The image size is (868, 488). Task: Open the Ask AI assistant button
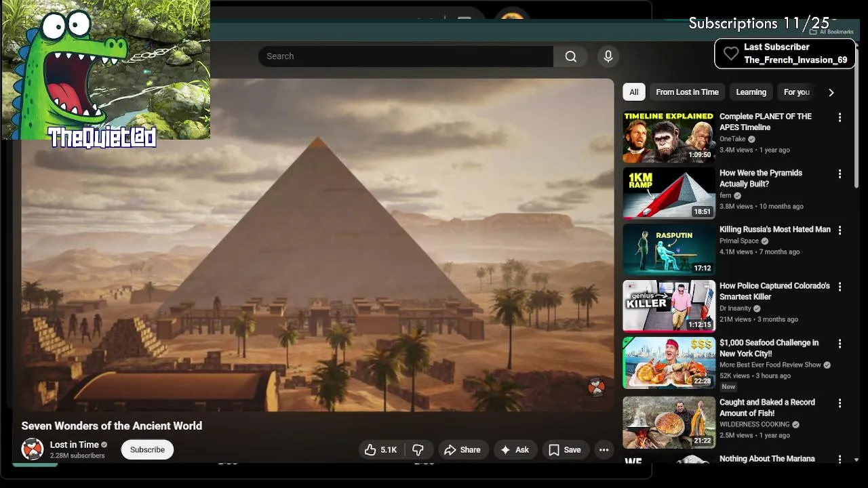515,449
